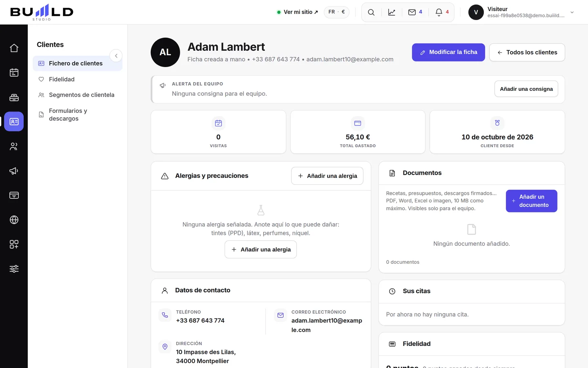This screenshot has width=588, height=368.
Task: Click the AL avatar of Adam Lambert
Action: click(x=165, y=52)
